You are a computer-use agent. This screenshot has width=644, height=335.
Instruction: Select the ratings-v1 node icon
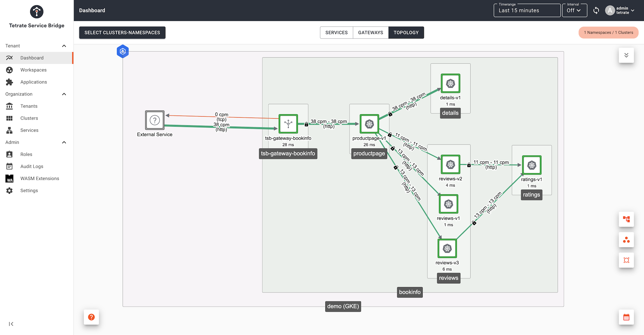pyautogui.click(x=532, y=165)
